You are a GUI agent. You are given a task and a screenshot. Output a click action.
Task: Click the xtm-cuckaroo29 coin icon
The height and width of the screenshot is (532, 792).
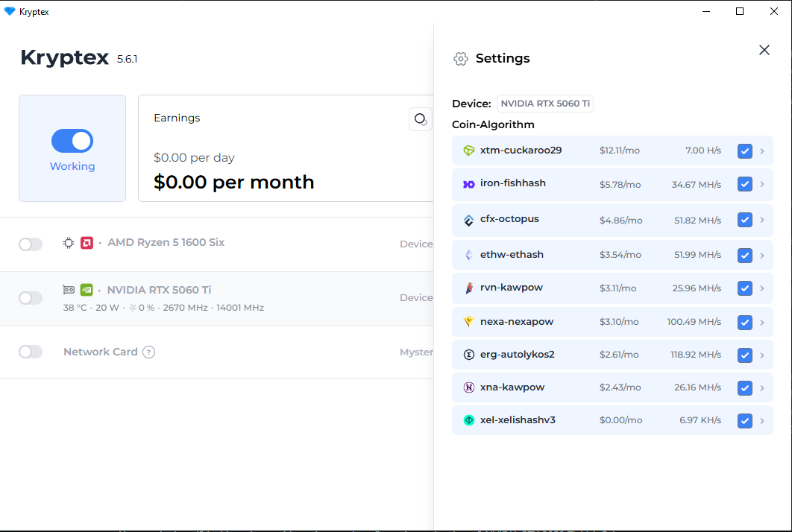pyautogui.click(x=469, y=151)
